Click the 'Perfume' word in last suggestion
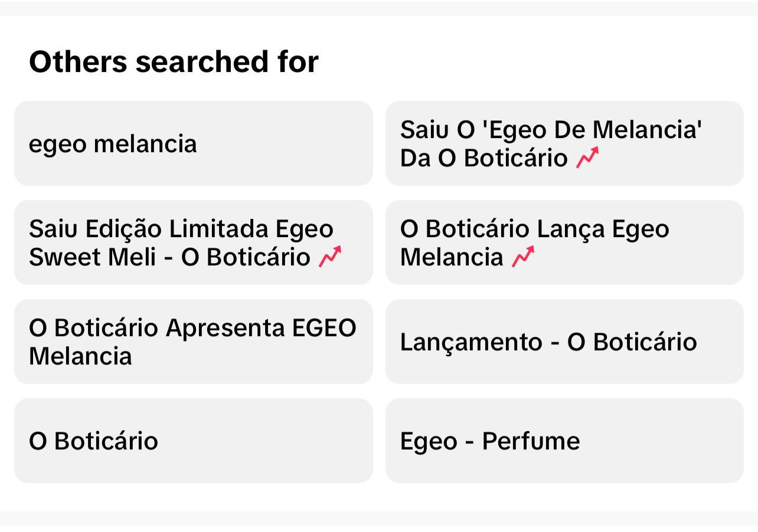Viewport: 758px width, 532px height. tap(531, 441)
